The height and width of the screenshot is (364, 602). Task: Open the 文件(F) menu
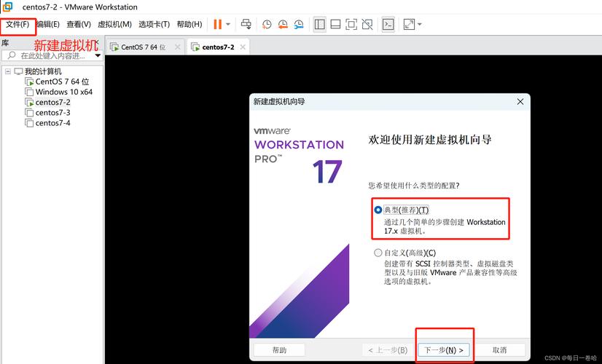point(17,25)
